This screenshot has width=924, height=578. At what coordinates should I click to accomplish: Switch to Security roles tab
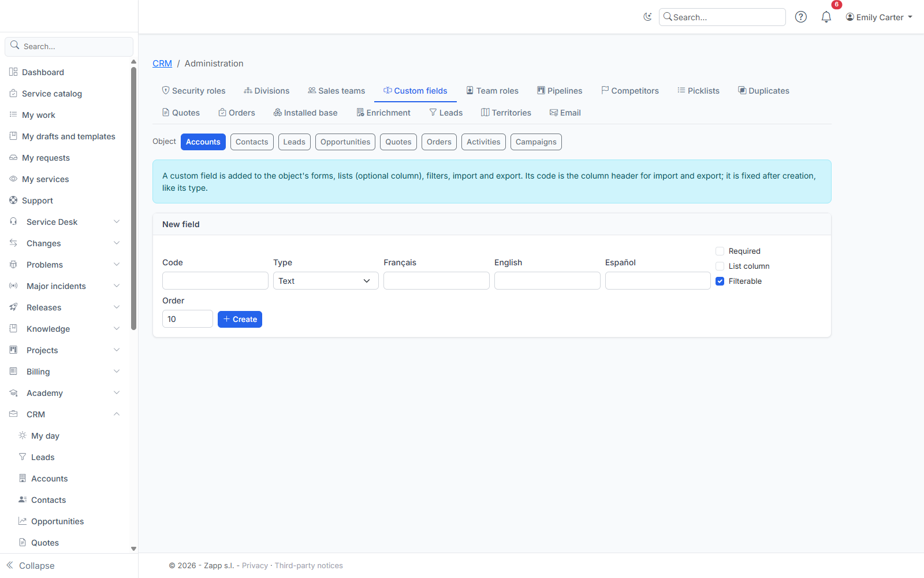tap(193, 91)
